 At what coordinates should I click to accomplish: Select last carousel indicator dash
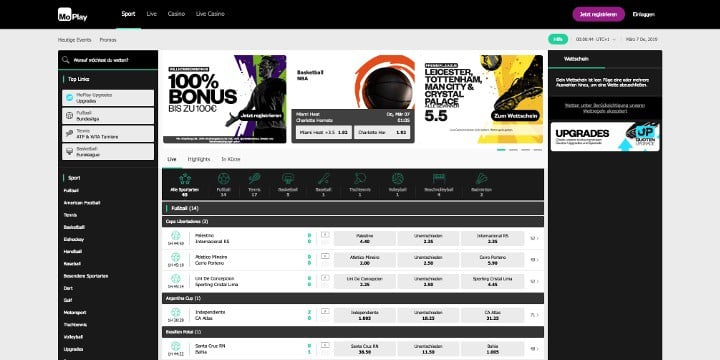(537, 150)
